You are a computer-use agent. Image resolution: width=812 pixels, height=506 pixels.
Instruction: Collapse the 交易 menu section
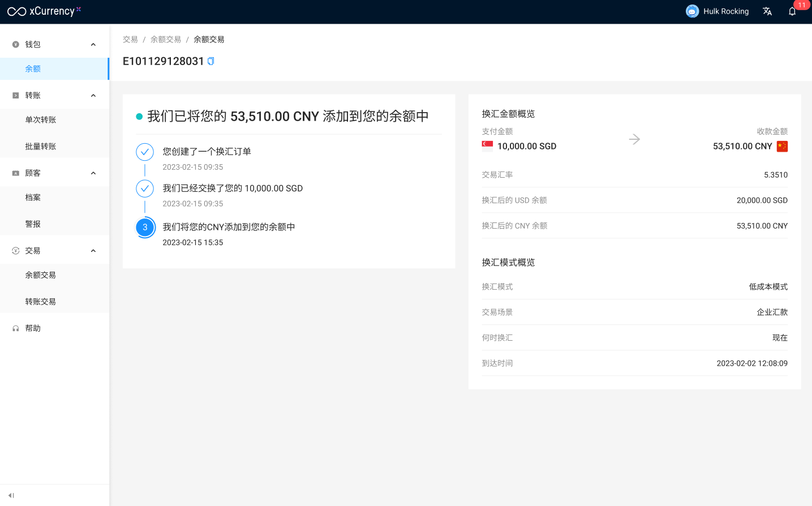[x=93, y=251]
